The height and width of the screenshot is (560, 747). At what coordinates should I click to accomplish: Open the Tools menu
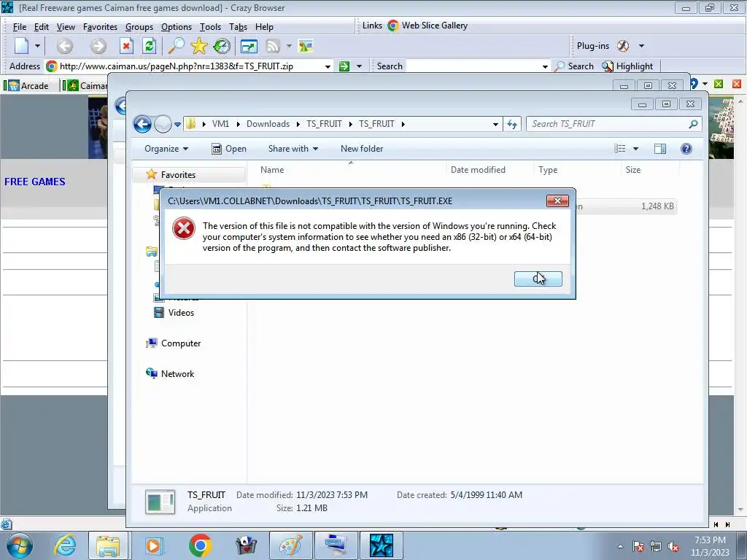210,27
